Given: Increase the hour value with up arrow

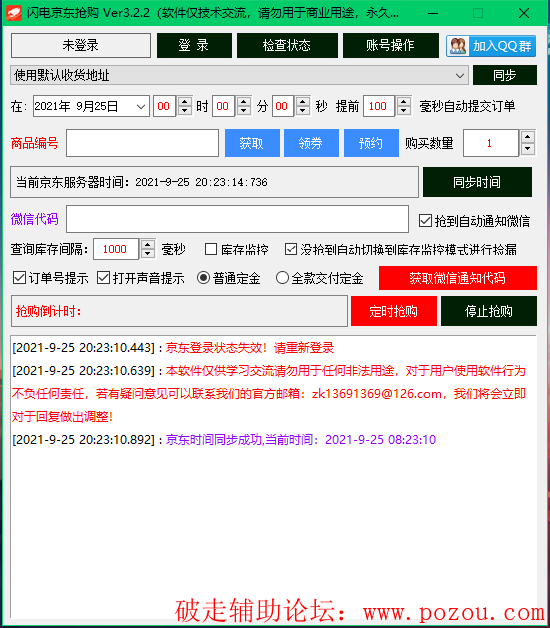Looking at the screenshot, I should tap(185, 102).
